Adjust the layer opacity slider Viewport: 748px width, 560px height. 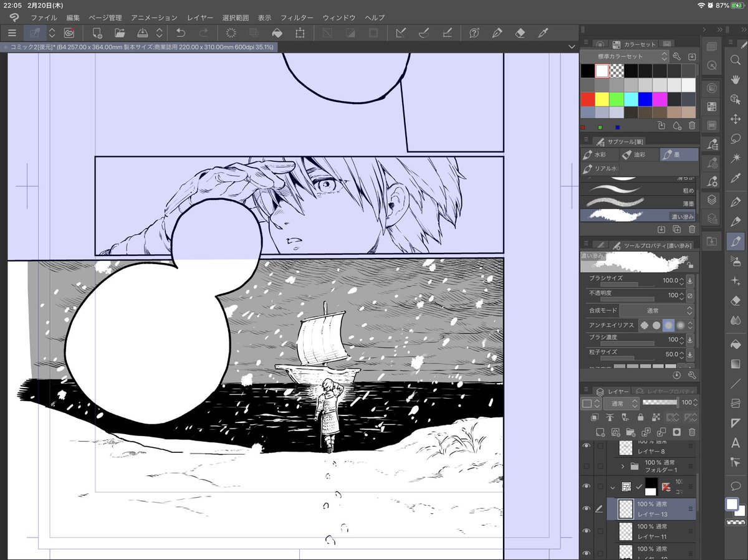[660, 403]
